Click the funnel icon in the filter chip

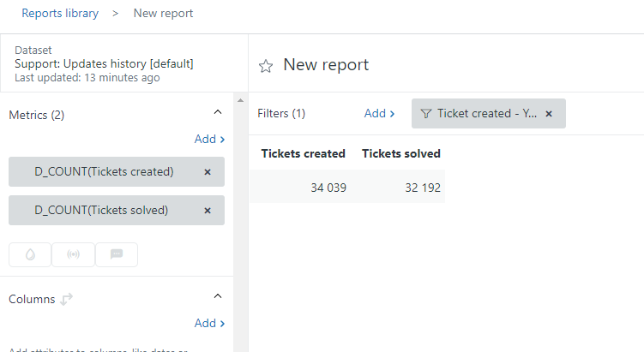(426, 113)
